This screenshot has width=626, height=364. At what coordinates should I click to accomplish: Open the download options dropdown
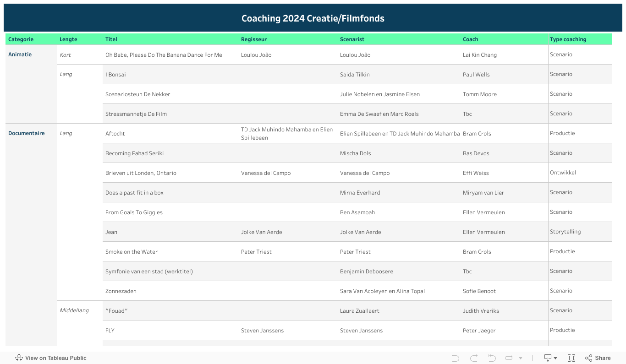[550, 358]
